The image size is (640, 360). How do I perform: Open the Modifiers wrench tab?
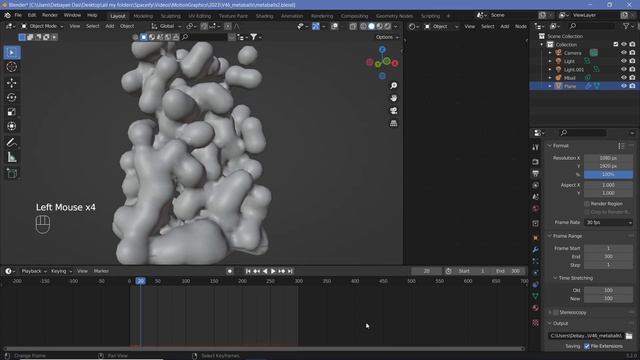coord(536,249)
